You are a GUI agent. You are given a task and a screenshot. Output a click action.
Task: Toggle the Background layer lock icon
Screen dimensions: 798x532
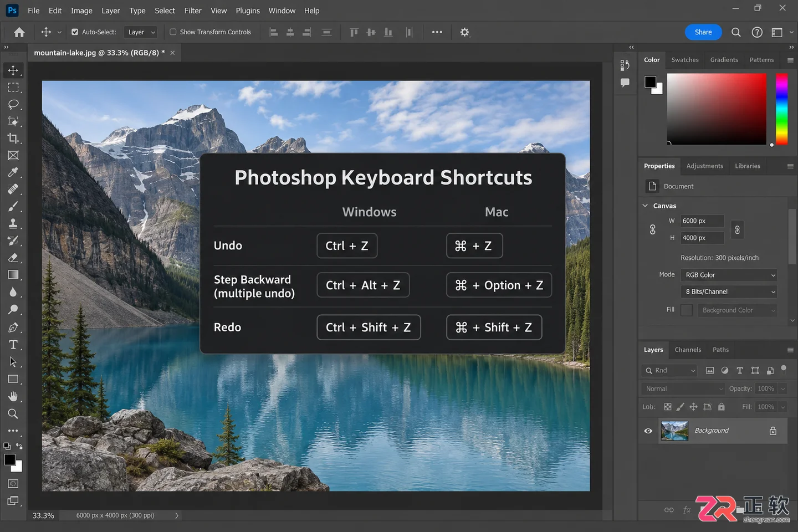pos(773,431)
